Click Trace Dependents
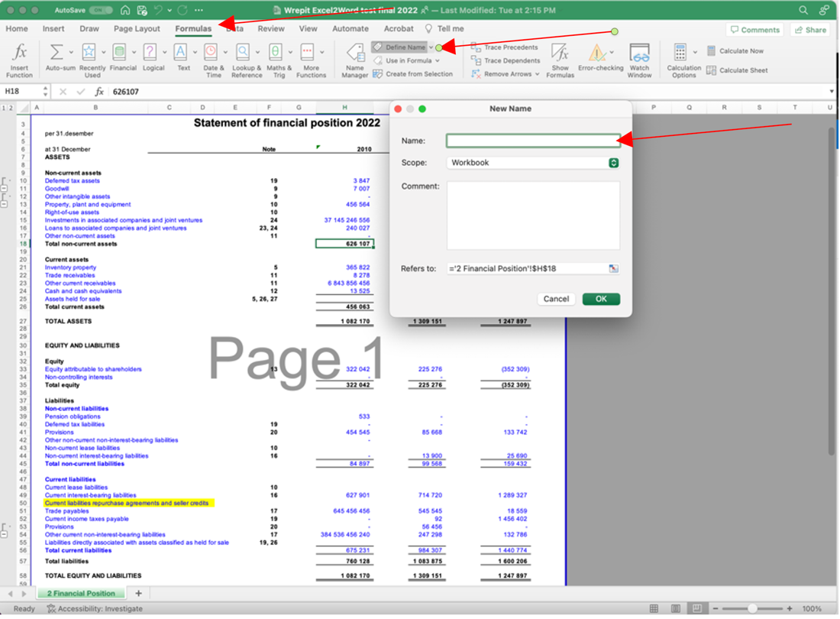This screenshot has height=619, width=840. coord(506,60)
